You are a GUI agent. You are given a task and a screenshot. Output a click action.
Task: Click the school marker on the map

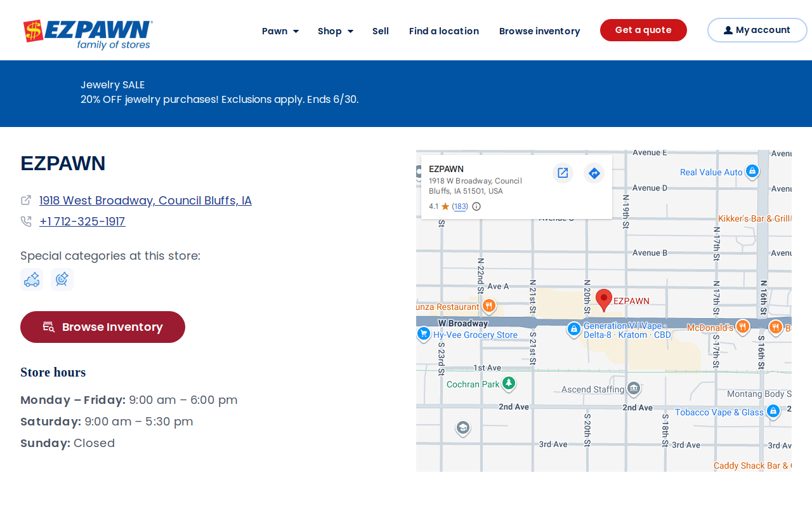click(463, 428)
